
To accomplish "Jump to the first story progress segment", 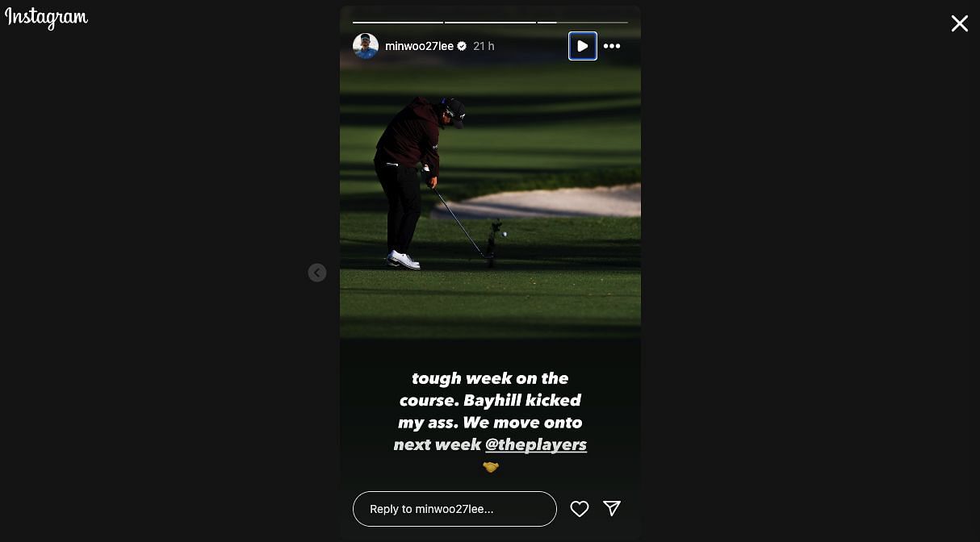I will (398, 22).
